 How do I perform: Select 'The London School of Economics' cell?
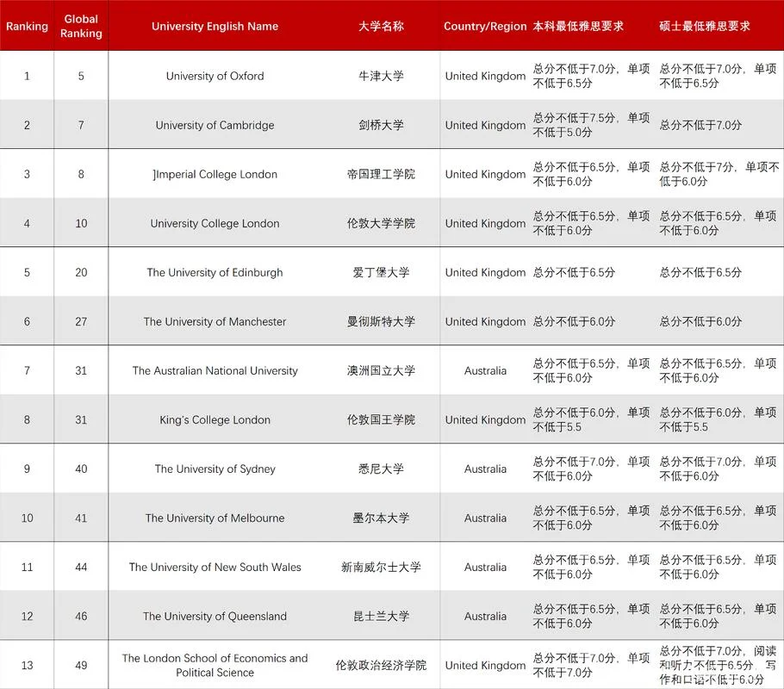[215, 665]
